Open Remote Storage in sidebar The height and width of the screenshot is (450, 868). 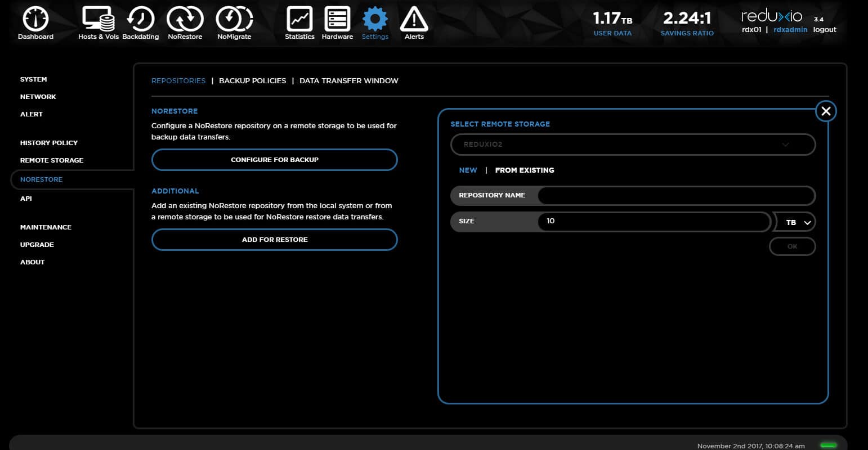(x=52, y=160)
